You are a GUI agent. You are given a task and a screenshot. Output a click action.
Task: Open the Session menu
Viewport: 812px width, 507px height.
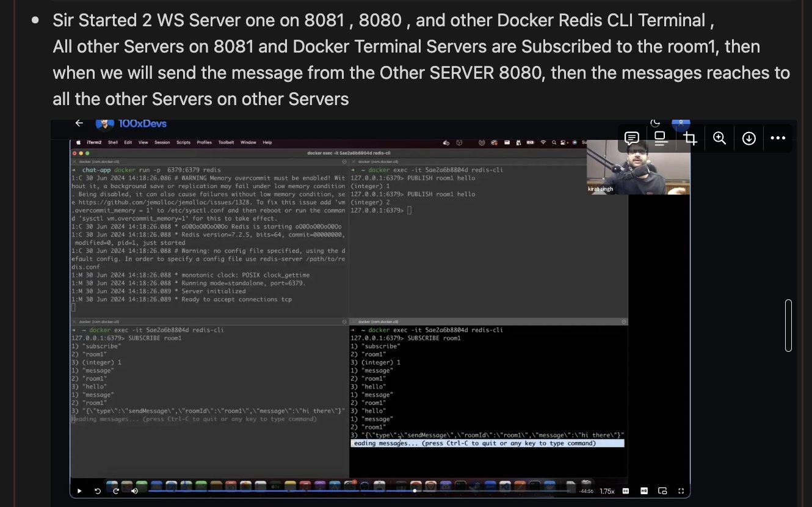(162, 142)
